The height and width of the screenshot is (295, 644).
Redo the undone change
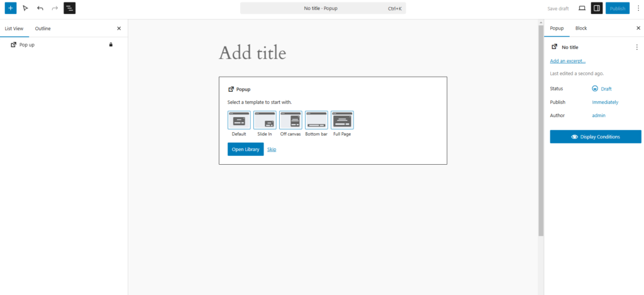[55, 8]
